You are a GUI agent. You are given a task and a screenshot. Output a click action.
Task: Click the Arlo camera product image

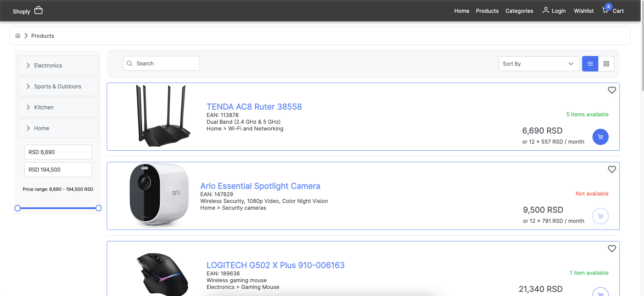[160, 195]
